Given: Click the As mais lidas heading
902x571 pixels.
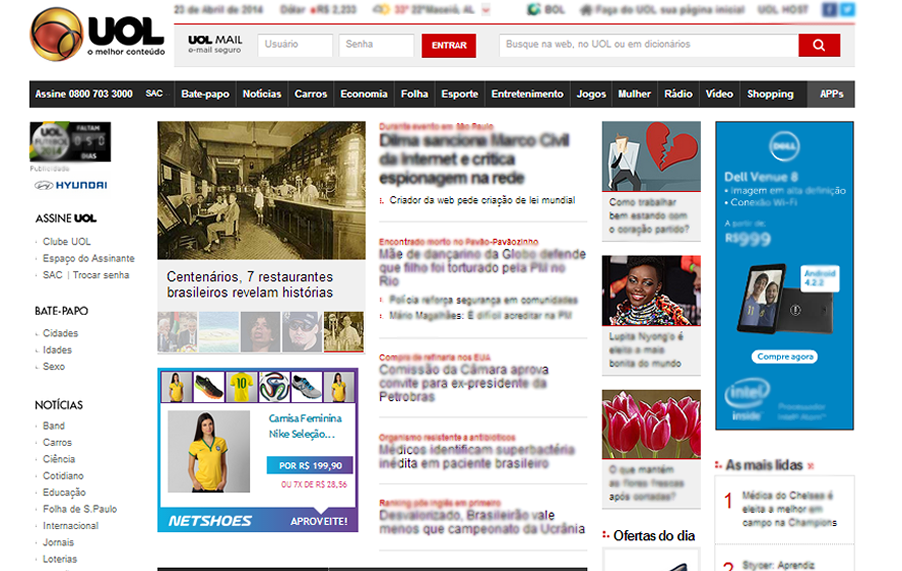Looking at the screenshot, I should click(x=764, y=465).
